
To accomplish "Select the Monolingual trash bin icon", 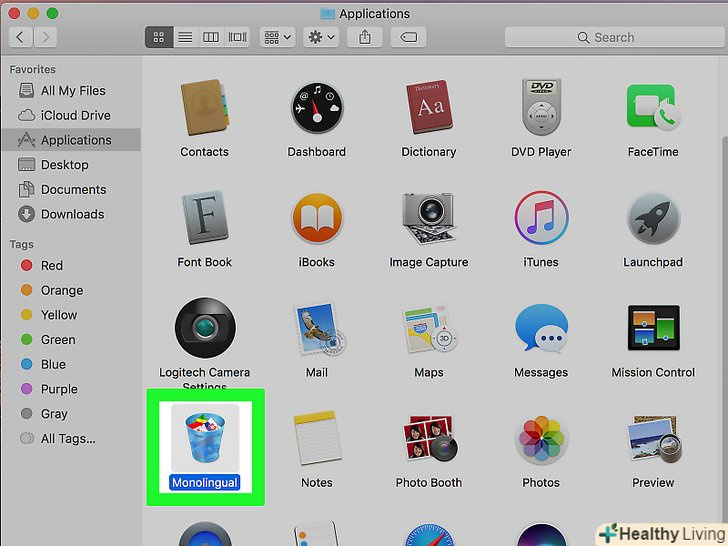I will pyautogui.click(x=205, y=438).
